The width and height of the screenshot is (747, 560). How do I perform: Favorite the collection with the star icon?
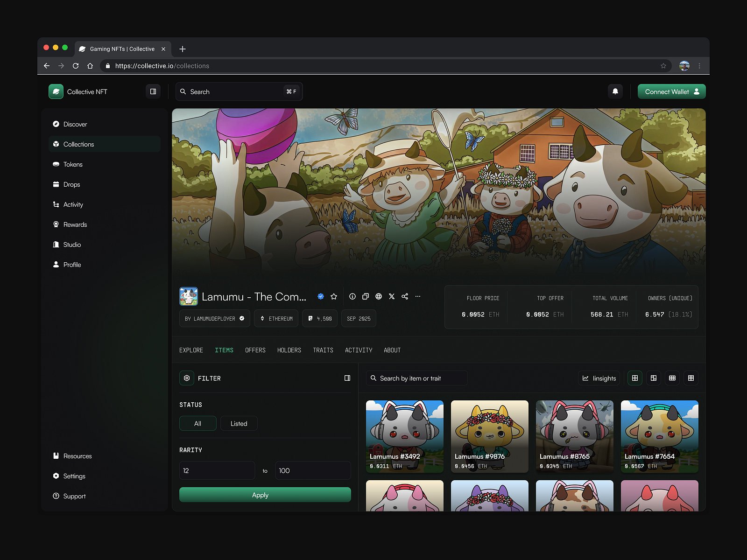tap(334, 296)
